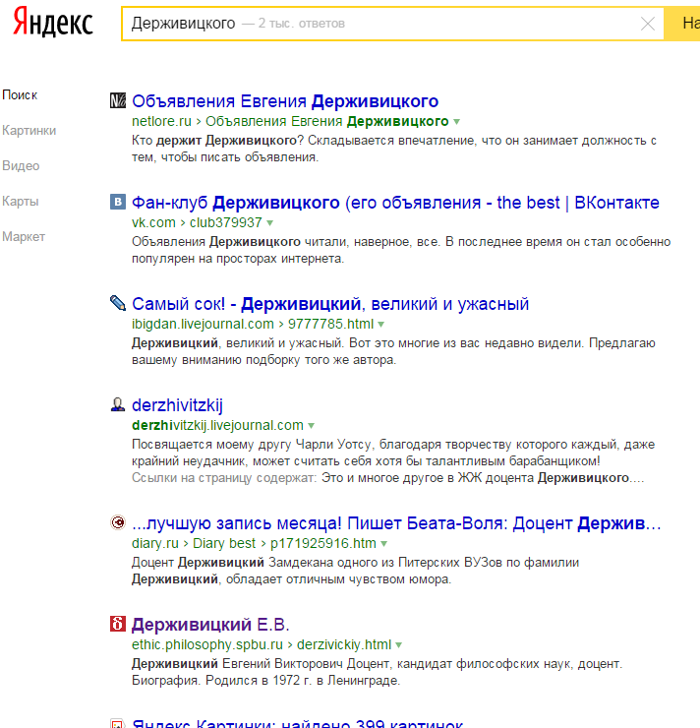Click 'Ссылки на страницу содержат' text
Screen dimensions: 700x728
(224, 477)
